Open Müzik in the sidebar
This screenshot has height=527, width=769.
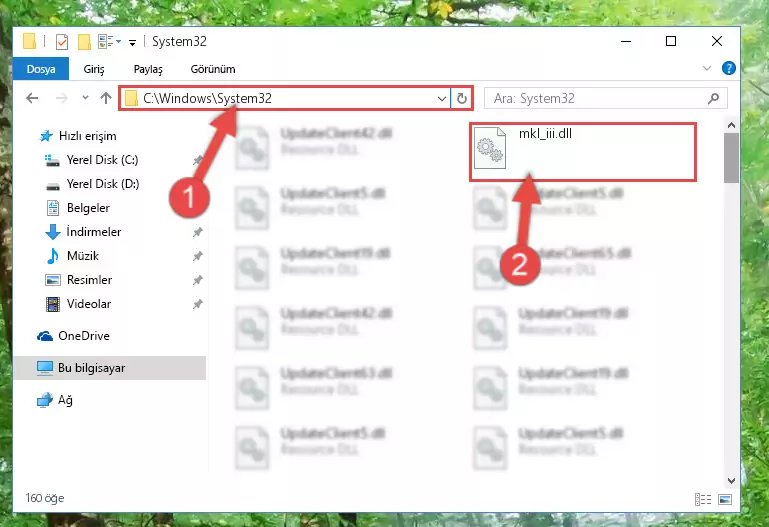click(72, 256)
